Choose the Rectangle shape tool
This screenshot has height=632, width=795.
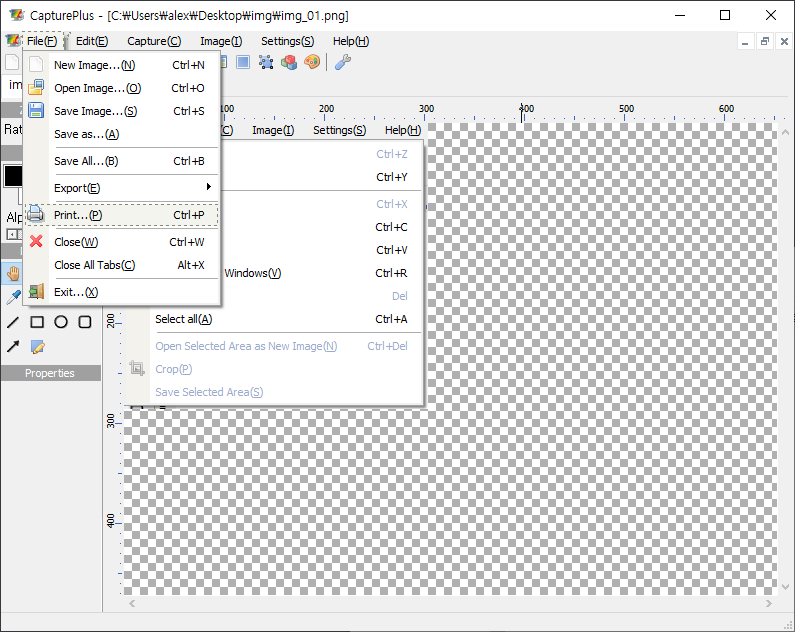[37, 322]
